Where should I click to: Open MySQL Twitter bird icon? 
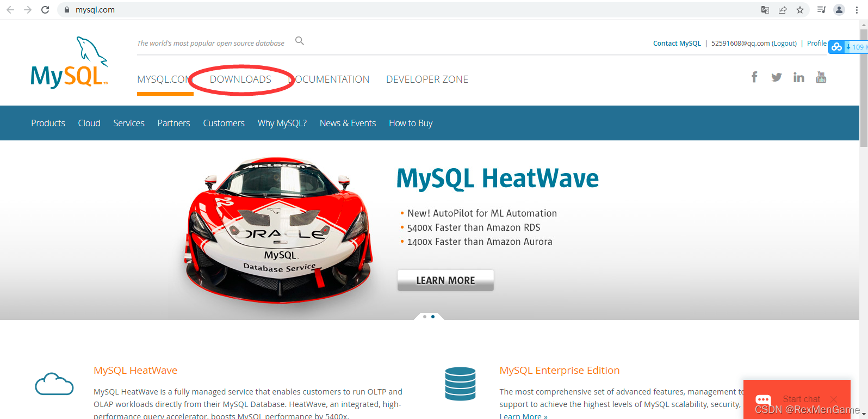click(x=777, y=77)
